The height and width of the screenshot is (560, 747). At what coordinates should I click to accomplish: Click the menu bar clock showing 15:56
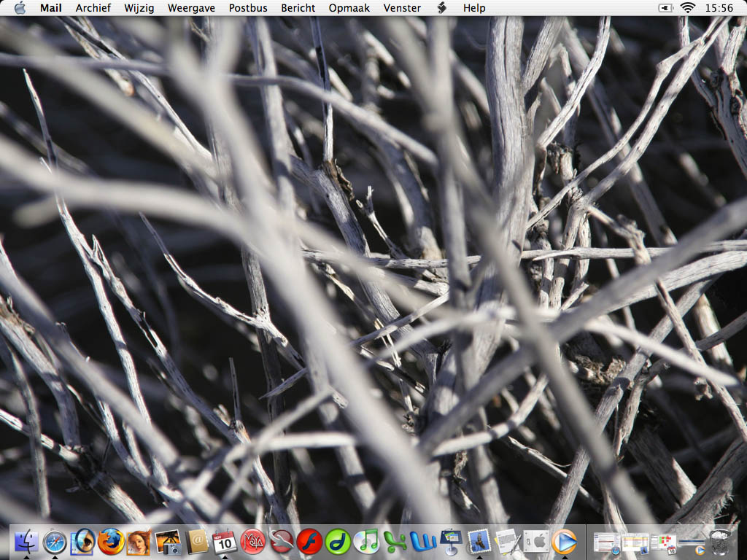tap(719, 7)
